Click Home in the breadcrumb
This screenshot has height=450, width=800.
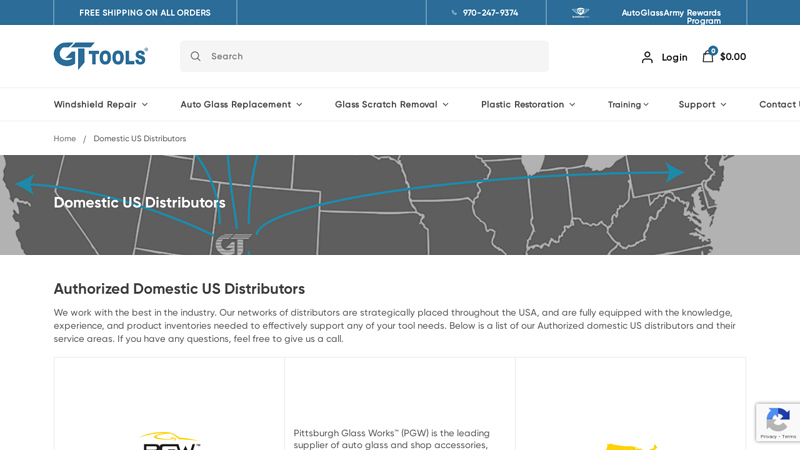[x=65, y=138]
